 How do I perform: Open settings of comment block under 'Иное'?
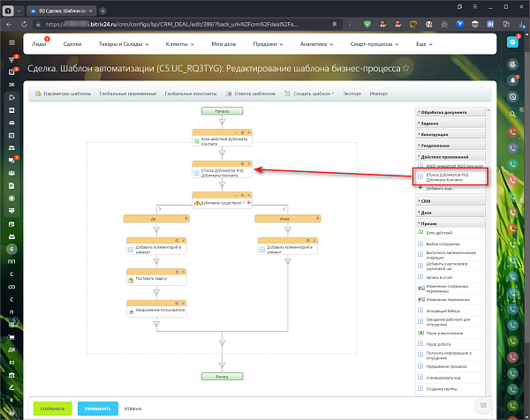pyautogui.click(x=308, y=240)
